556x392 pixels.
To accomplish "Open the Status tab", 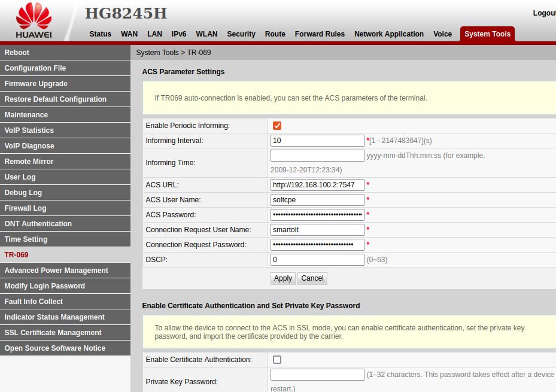I will (101, 34).
